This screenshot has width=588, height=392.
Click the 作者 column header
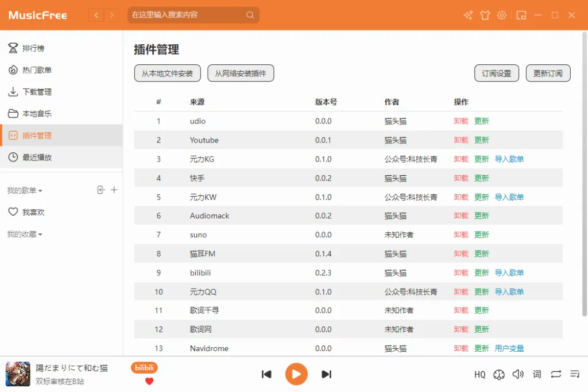tap(392, 102)
